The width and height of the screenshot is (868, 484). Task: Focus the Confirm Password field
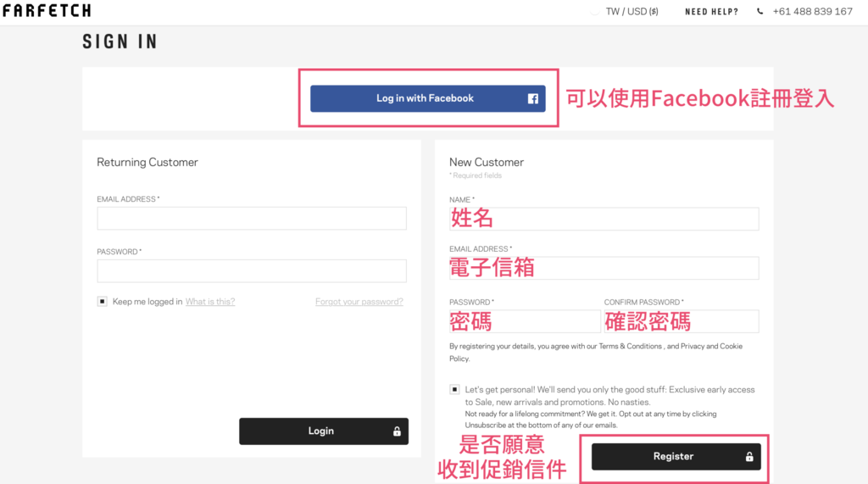click(682, 321)
